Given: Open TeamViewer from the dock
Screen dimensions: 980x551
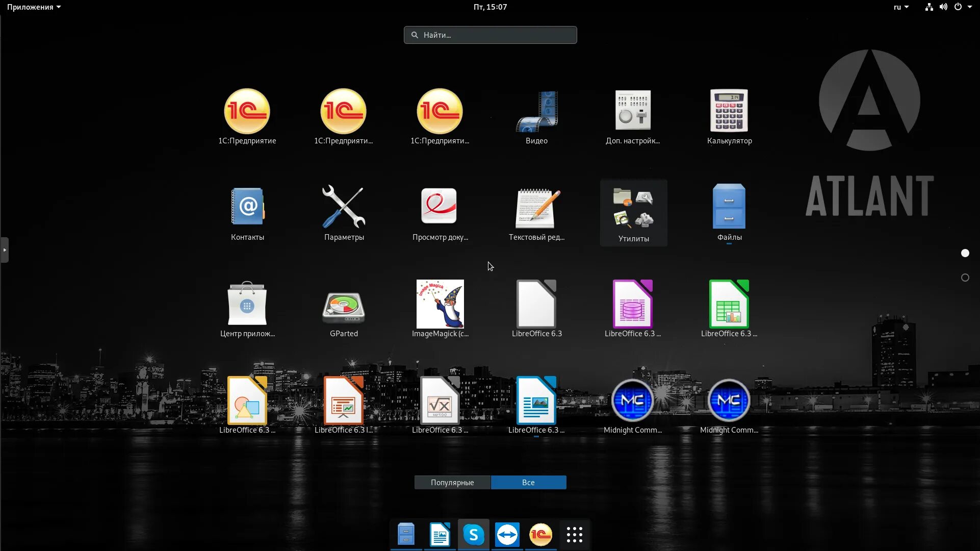Looking at the screenshot, I should 507,535.
